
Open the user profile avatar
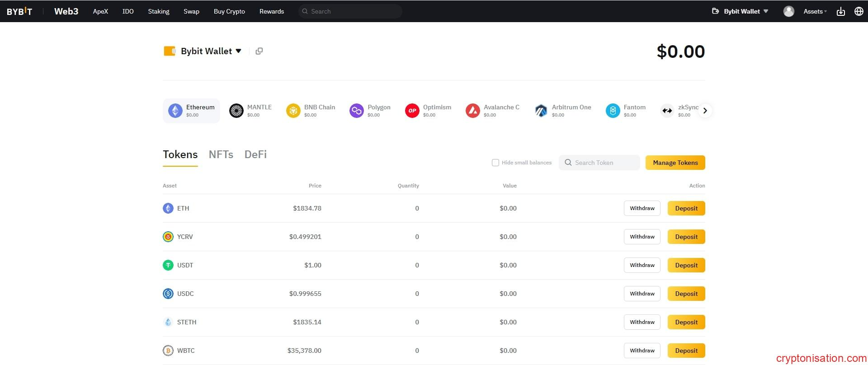click(788, 11)
